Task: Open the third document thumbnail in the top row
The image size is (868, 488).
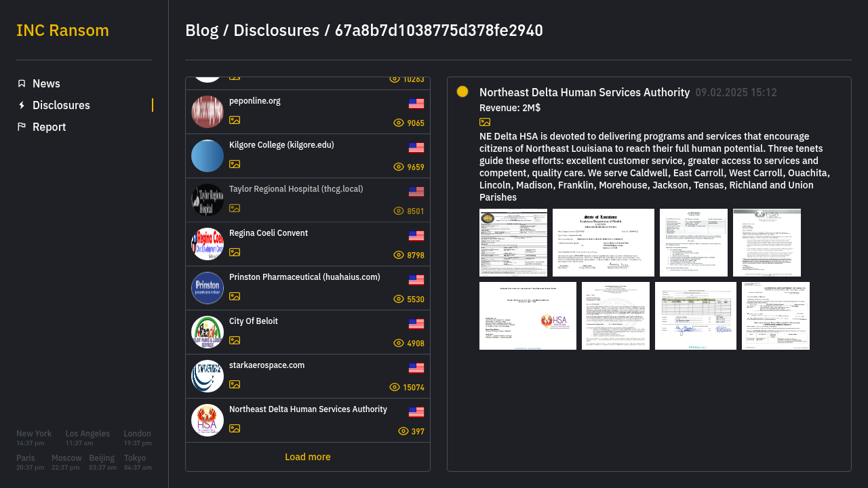Action: point(694,243)
